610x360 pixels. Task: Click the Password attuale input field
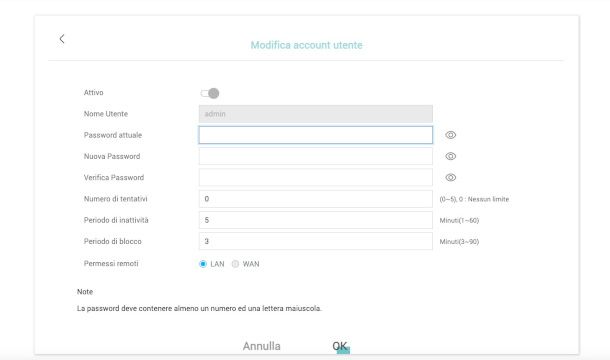316,135
